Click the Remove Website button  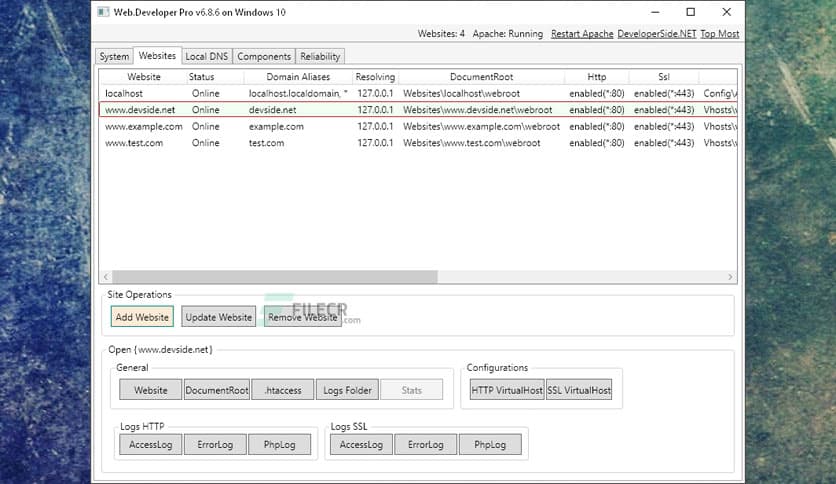pyautogui.click(x=302, y=317)
